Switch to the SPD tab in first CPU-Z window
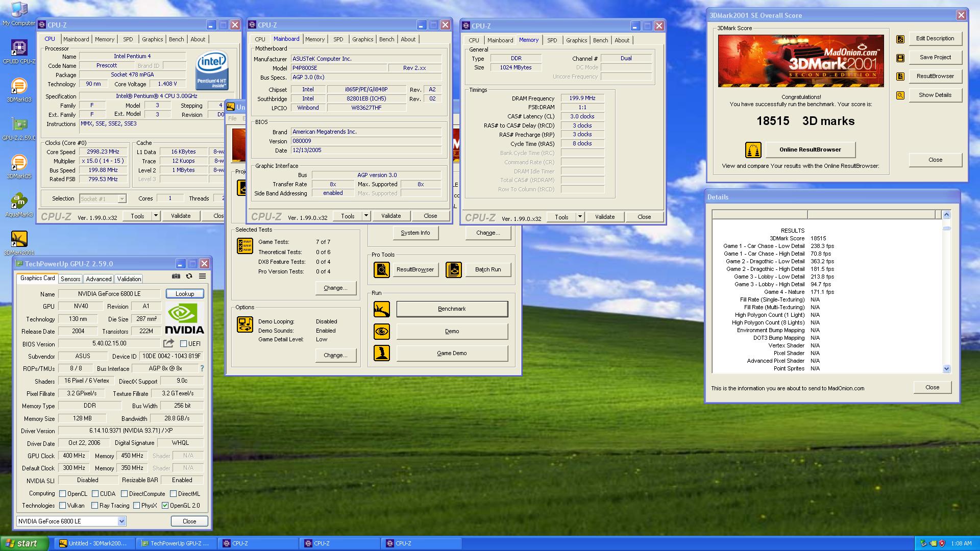Image resolution: width=980 pixels, height=551 pixels. 128,39
